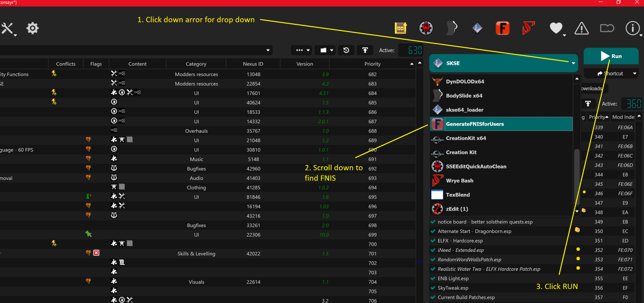Open the warning triangle notifications icon

coord(582,29)
